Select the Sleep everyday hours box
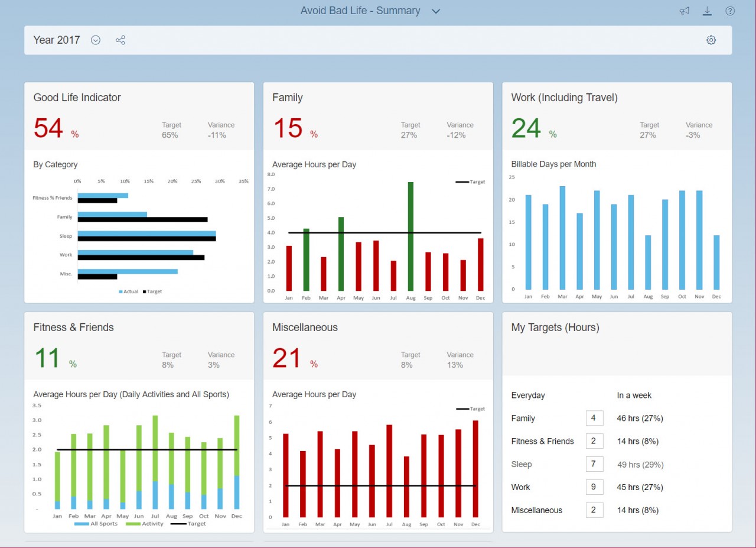Viewport: 756px width, 548px height. coord(594,464)
